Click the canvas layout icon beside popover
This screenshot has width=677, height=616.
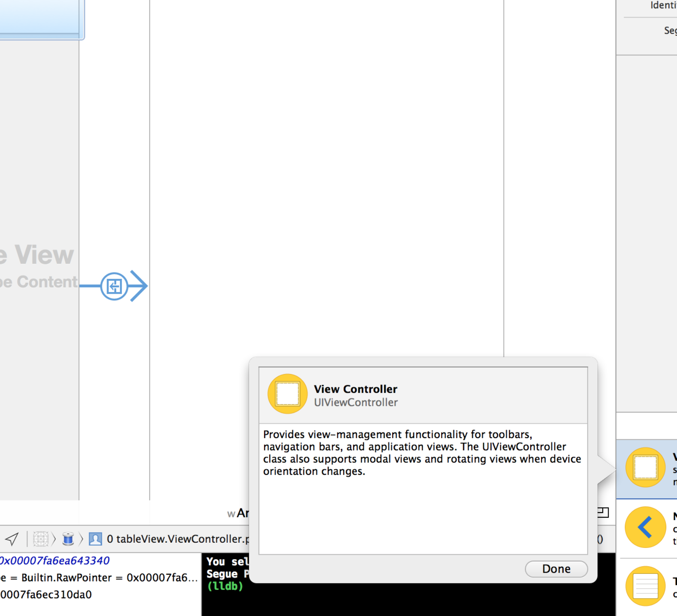603,513
